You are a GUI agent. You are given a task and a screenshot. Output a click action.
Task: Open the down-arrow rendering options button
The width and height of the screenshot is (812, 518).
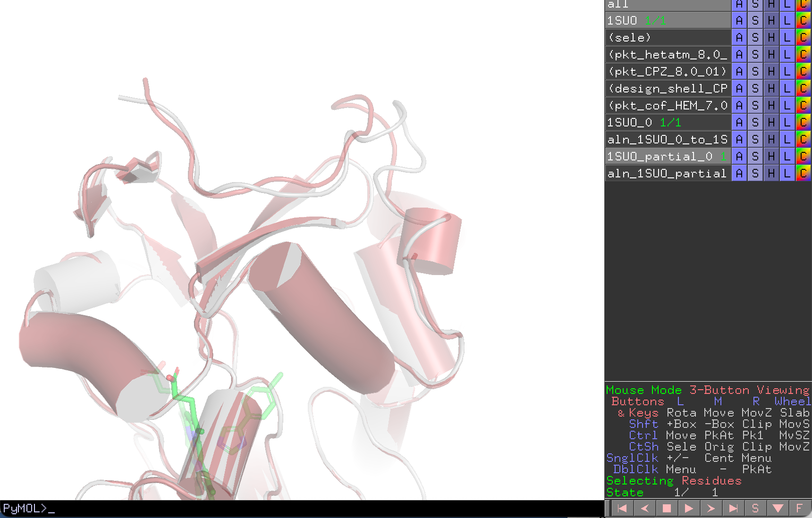pos(778,508)
